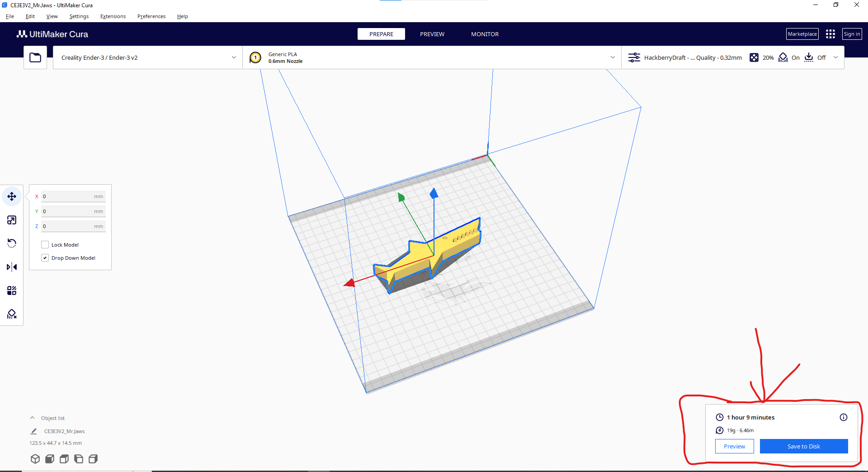Click the clock print time icon

pos(720,417)
